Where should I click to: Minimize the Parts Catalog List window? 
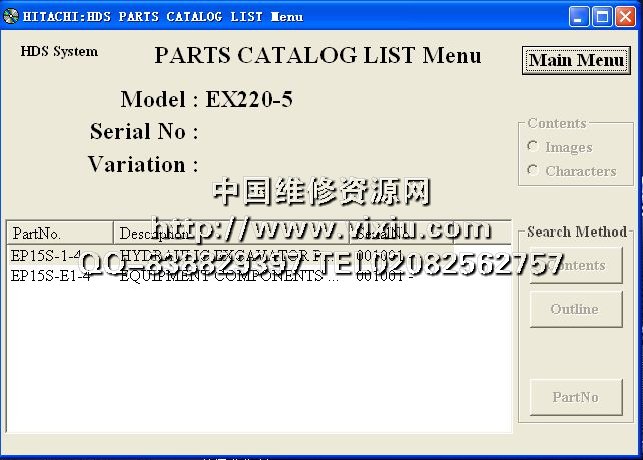tap(580, 16)
